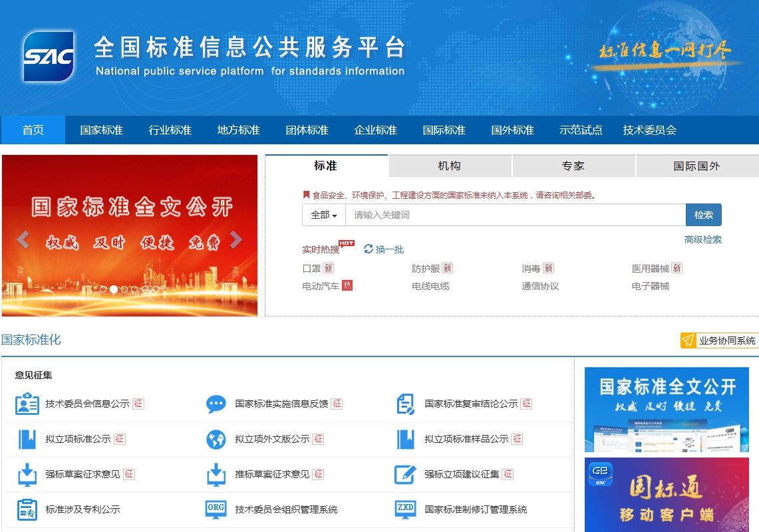Switch to the 机构 search tab
Screen dimensions: 759x532
[450, 166]
